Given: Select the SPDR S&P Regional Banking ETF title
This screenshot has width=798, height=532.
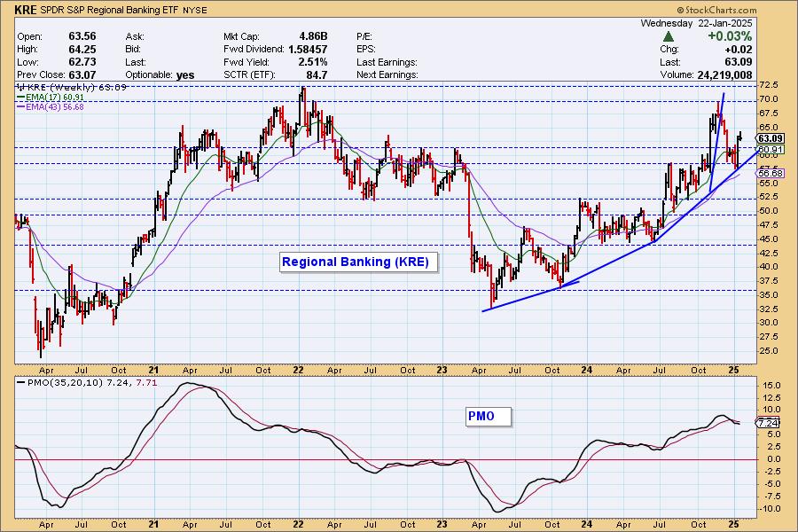Looking at the screenshot, I should tap(109, 10).
